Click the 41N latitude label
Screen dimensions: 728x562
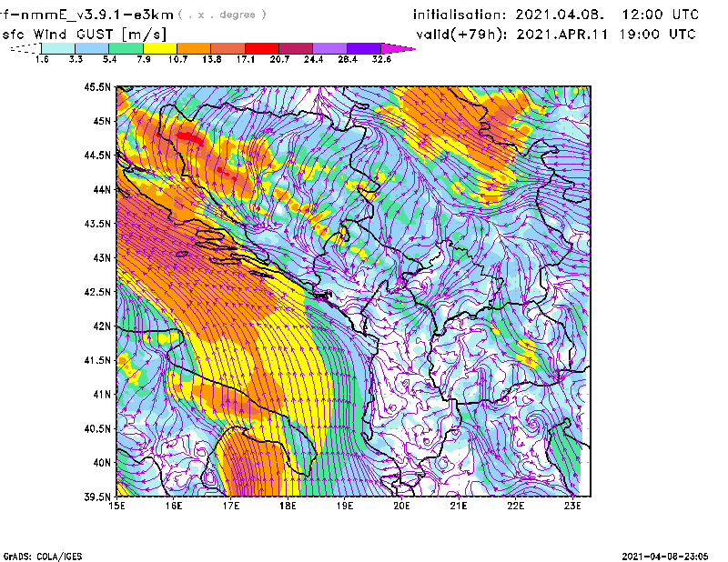click(102, 395)
